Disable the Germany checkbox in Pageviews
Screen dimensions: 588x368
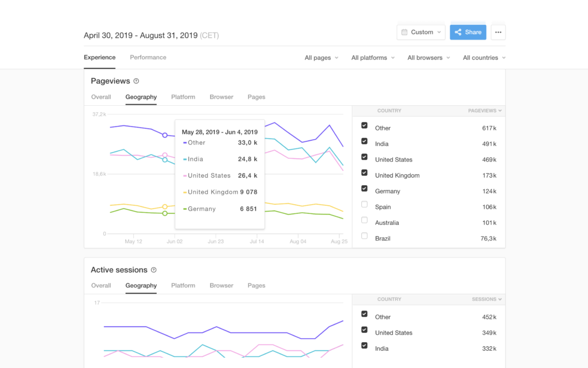tap(365, 188)
